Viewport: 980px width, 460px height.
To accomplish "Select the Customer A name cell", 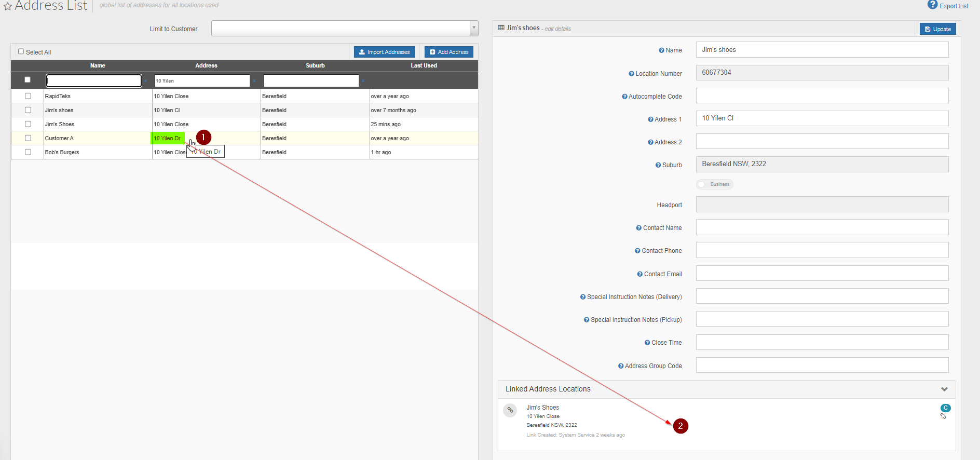I will pos(98,138).
